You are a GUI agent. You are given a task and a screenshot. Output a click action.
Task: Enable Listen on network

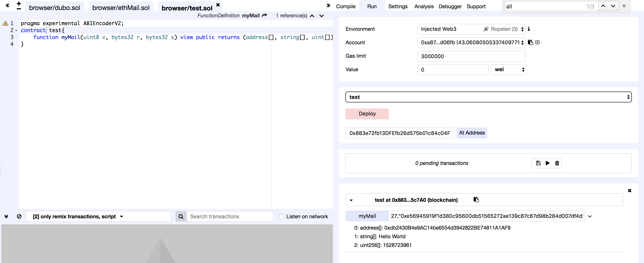(282, 216)
